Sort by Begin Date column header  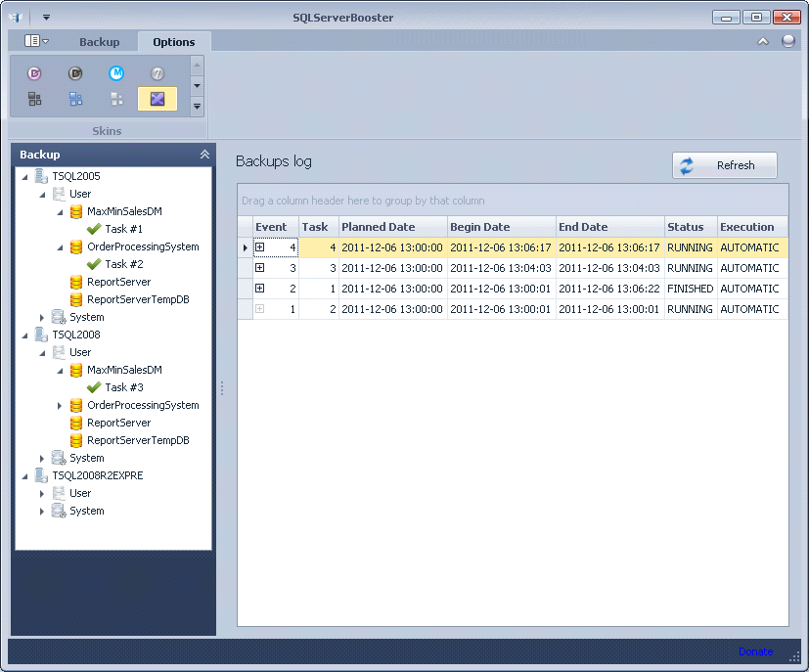point(502,227)
